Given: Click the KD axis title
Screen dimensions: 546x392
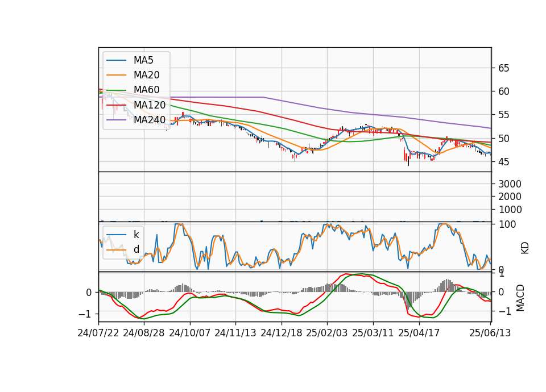Looking at the screenshot, I should pos(525,248).
